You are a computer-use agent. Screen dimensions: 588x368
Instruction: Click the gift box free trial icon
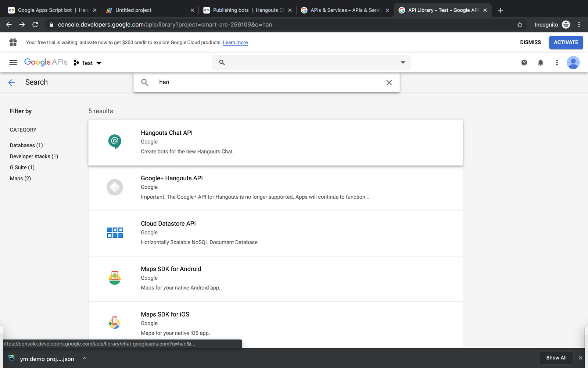point(13,42)
